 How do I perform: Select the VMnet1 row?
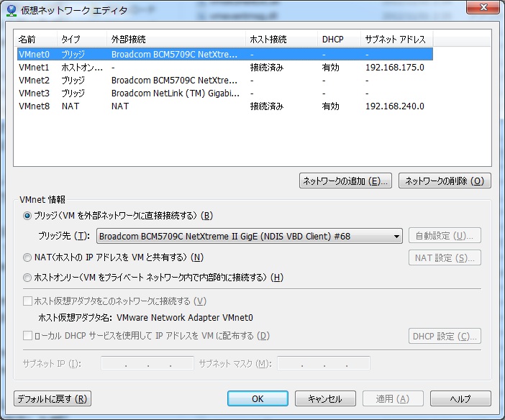coord(224,68)
